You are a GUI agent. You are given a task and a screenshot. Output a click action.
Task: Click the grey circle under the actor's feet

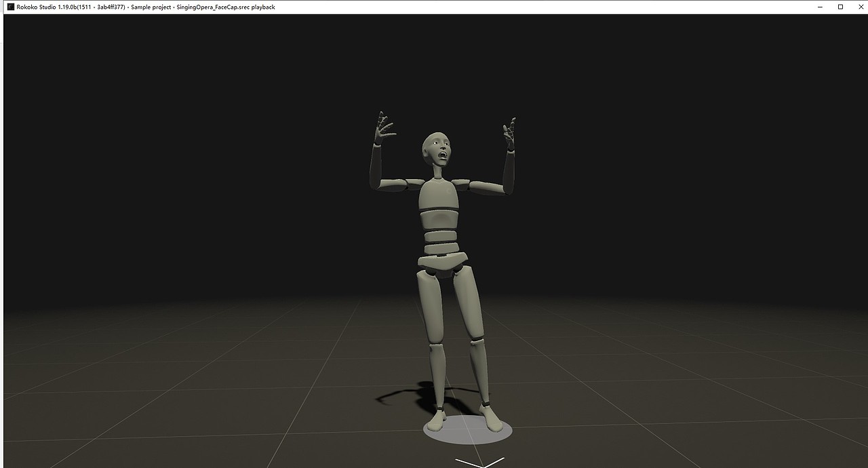[x=468, y=429]
